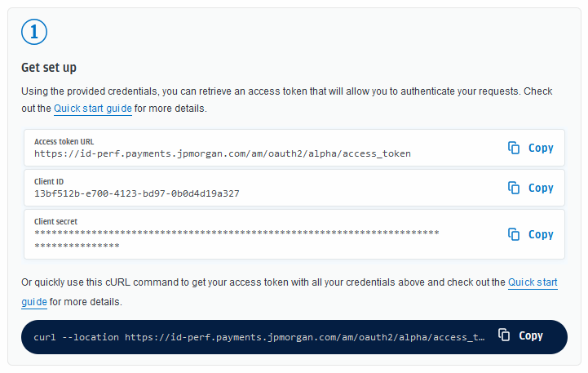The height and width of the screenshot is (373, 588).
Task: Open the Quick start guide link in intro paragraph
Action: pyautogui.click(x=93, y=109)
